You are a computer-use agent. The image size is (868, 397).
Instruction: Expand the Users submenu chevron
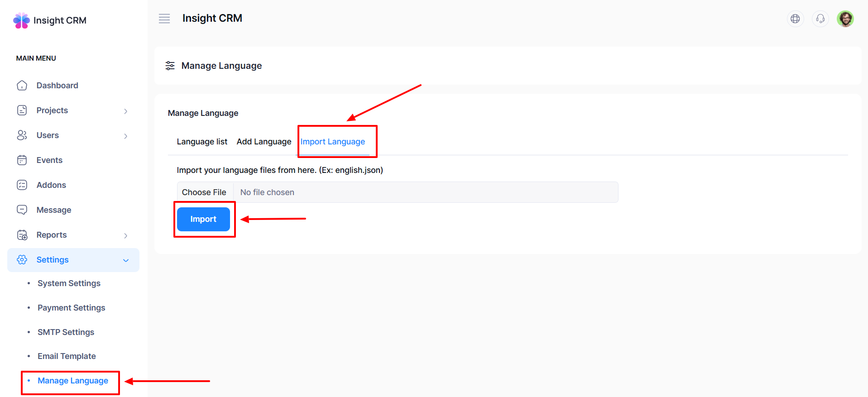[x=126, y=136]
